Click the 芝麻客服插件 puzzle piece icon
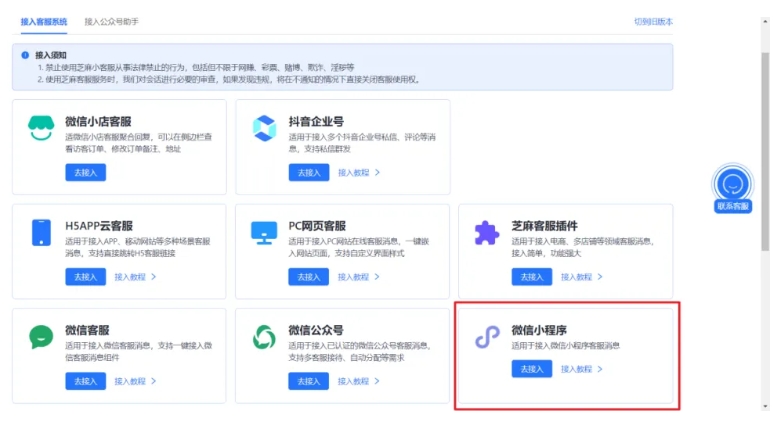This screenshot has width=774, height=422. click(487, 232)
